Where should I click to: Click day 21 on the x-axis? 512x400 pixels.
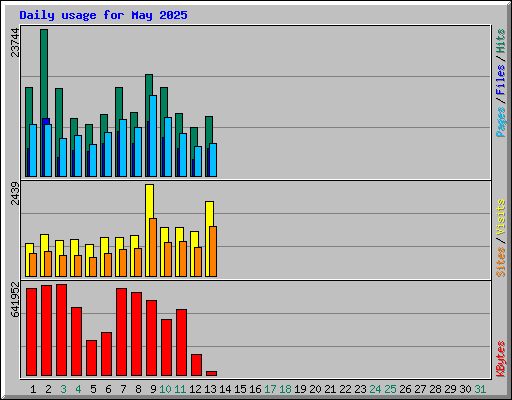coord(330,389)
